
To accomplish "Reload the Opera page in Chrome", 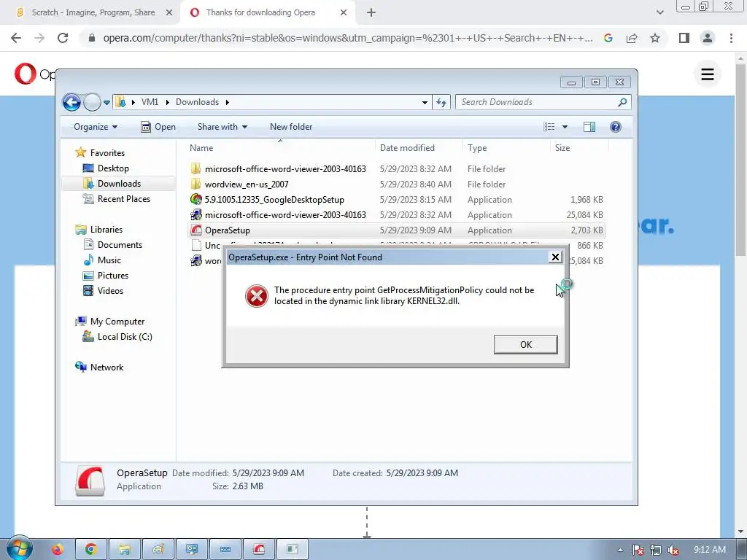I will (63, 38).
